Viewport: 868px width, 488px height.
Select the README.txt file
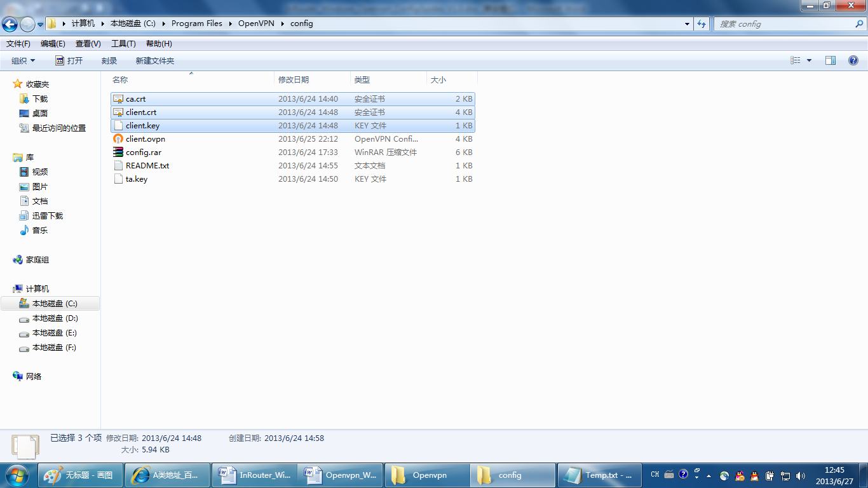tap(147, 166)
